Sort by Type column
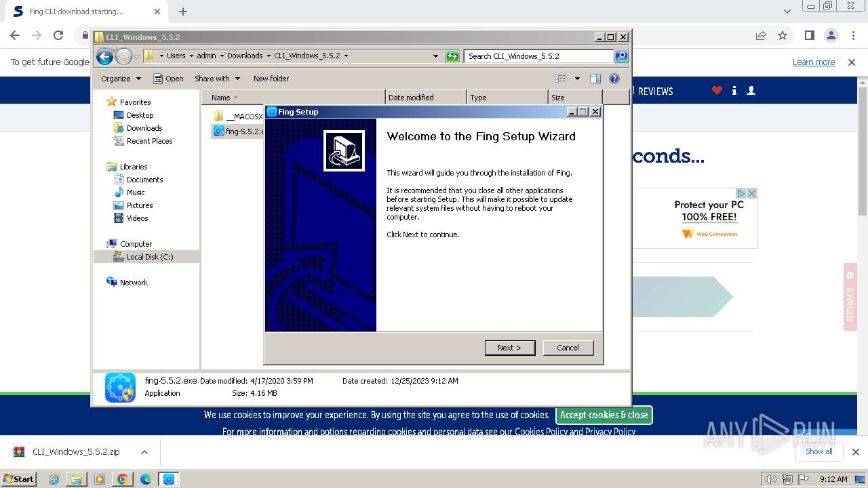The width and height of the screenshot is (868, 488). tap(507, 98)
